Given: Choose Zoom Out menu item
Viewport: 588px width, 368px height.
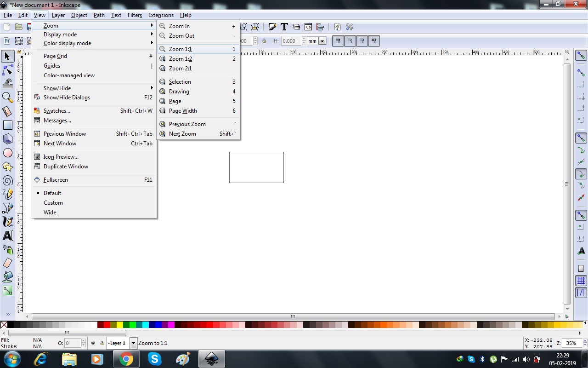Looking at the screenshot, I should pos(198,36).
